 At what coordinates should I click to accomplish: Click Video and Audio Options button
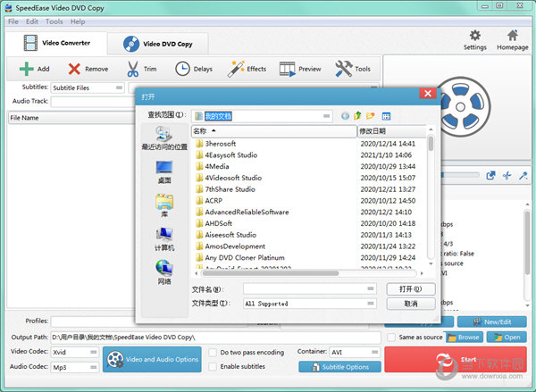[x=152, y=359]
